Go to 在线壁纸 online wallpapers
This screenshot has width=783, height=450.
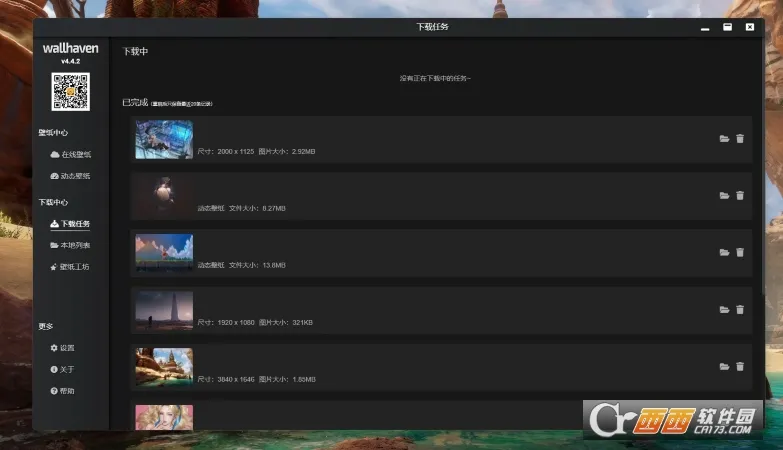click(x=70, y=155)
